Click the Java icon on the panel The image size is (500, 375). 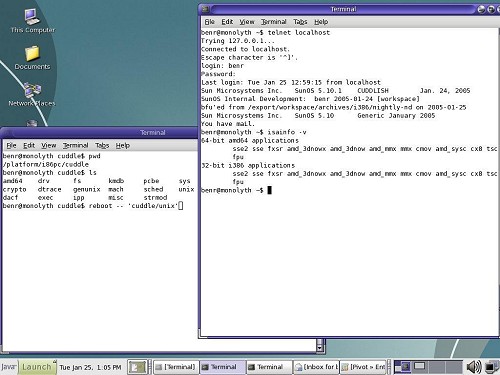click(x=8, y=367)
